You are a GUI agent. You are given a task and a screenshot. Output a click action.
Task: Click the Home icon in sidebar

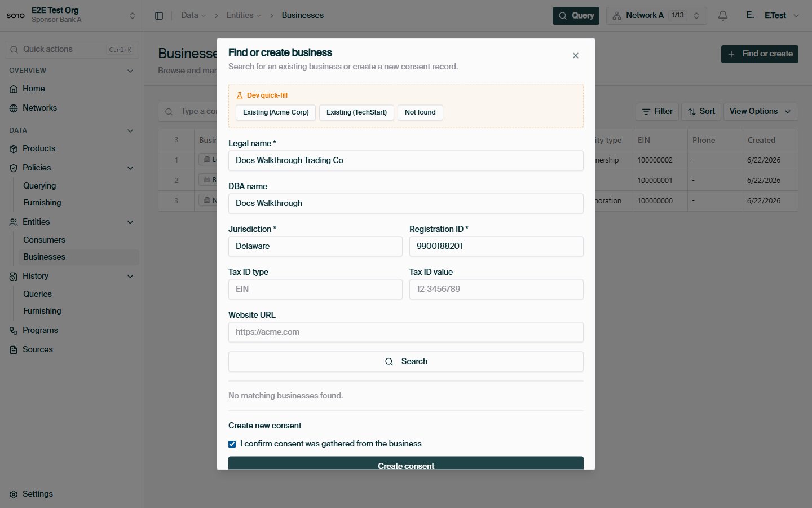coord(14,89)
